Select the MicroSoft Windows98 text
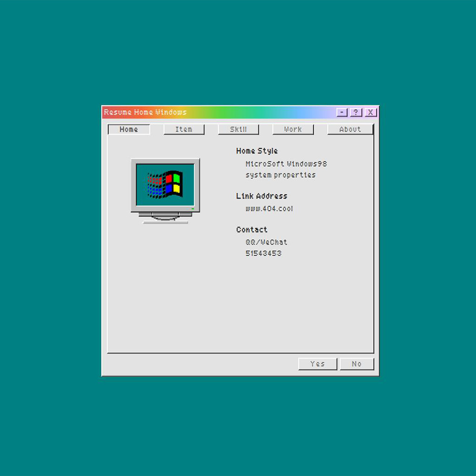 click(286, 164)
